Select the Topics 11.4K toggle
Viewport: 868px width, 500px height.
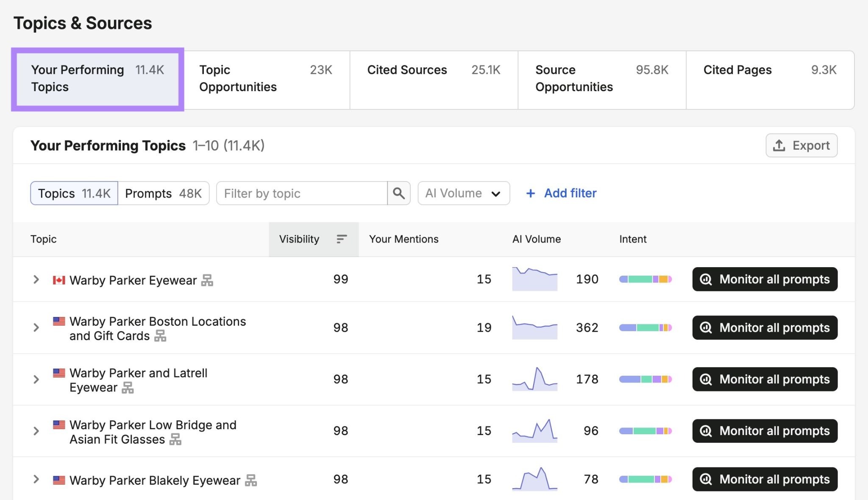pos(74,193)
